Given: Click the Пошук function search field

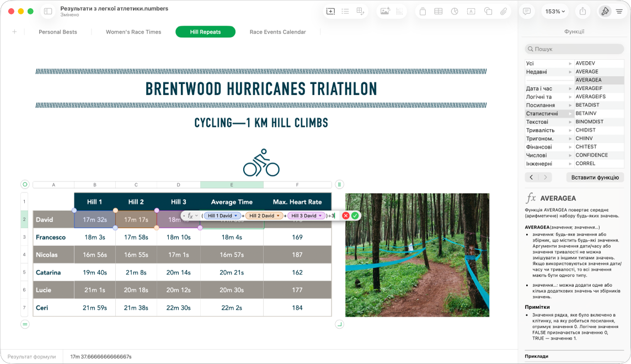Looking at the screenshot, I should point(574,49).
